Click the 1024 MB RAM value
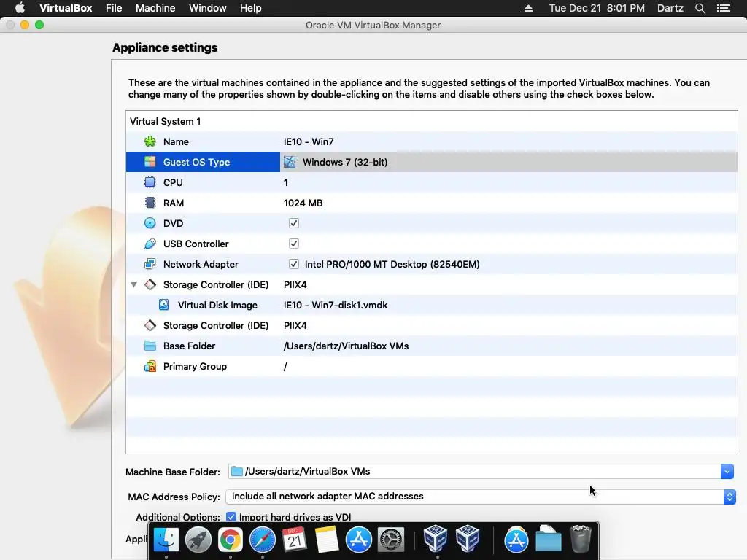Viewport: 747px width, 560px height. [x=303, y=203]
